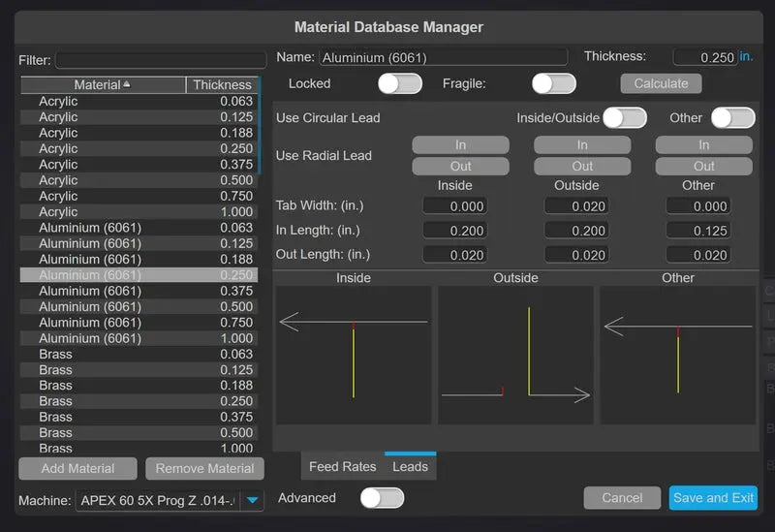Turn on Inside/Outside circular lead

pos(624,117)
